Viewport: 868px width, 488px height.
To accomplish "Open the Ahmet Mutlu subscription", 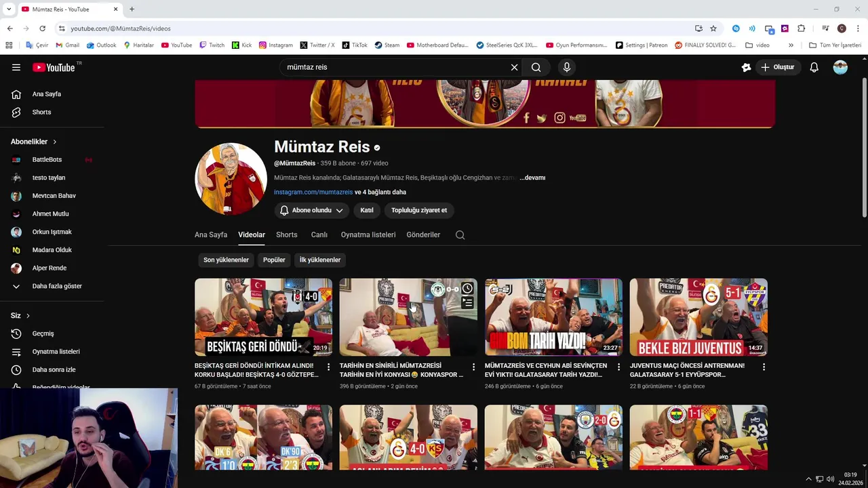I will pos(52,213).
